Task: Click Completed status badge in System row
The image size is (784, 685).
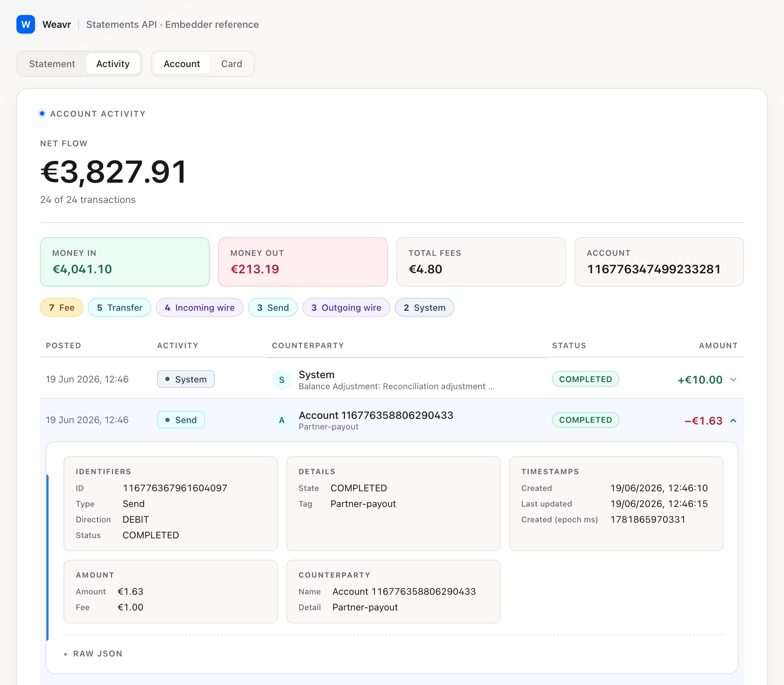Action: pyautogui.click(x=586, y=379)
